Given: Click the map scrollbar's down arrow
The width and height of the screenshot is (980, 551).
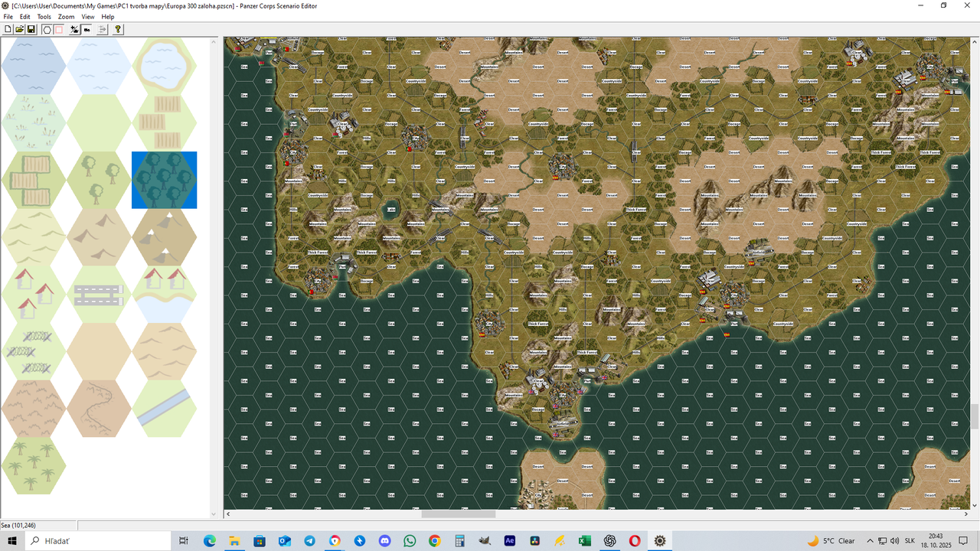Looking at the screenshot, I should point(975,505).
